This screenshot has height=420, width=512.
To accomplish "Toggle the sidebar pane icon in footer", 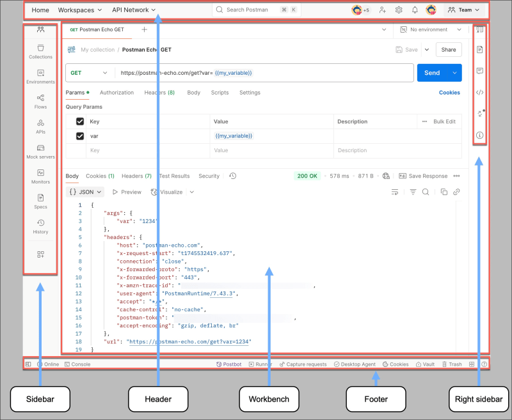I will pyautogui.click(x=28, y=364).
